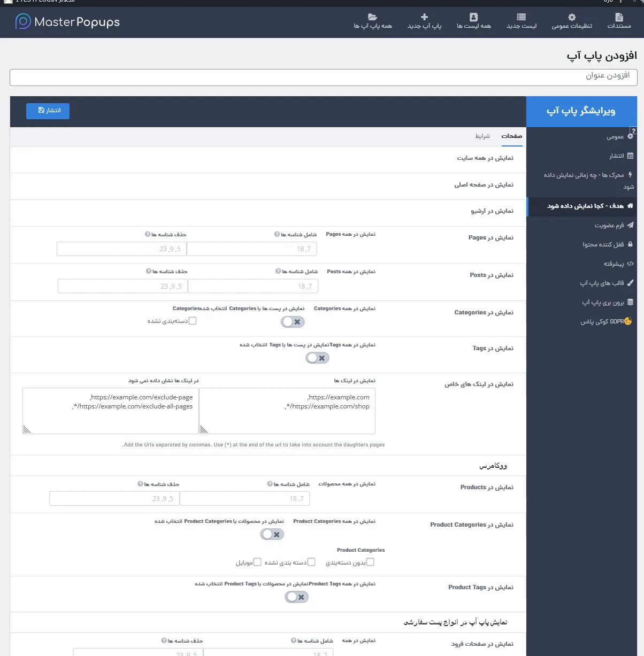Toggle نمایش در همه Product Tags switch
The width and height of the screenshot is (644, 656).
coord(297,597)
